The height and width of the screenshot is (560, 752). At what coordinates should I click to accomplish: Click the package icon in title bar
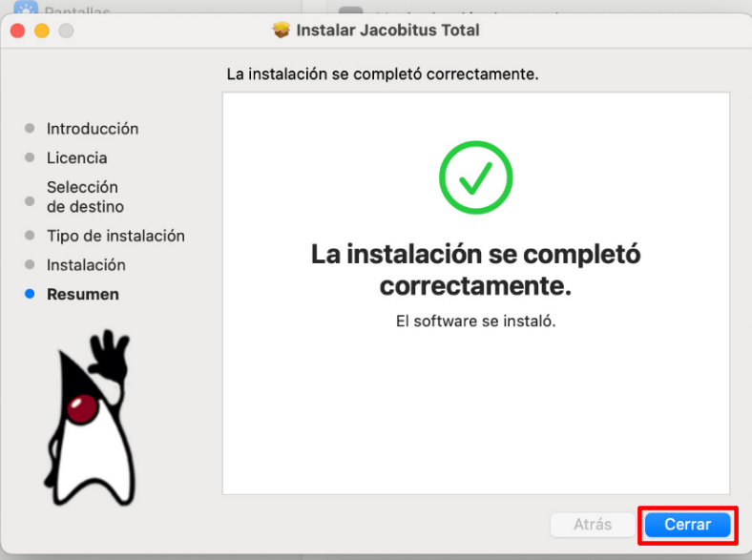click(x=281, y=30)
